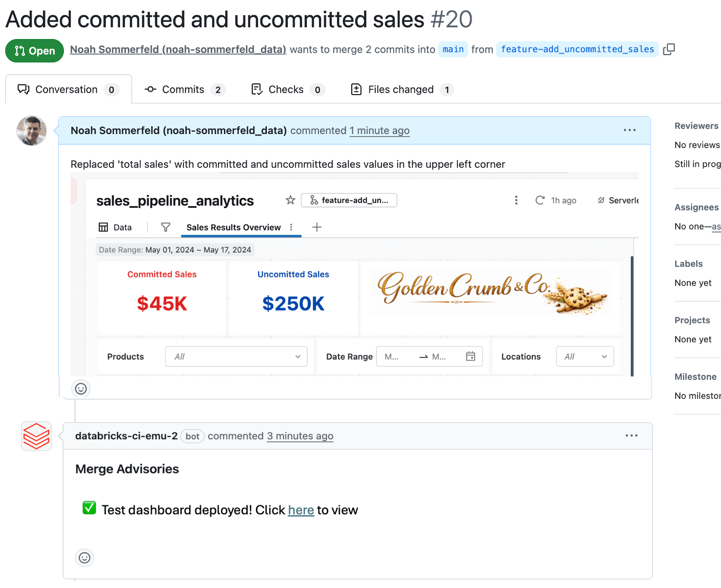
Task: Add emoji reaction to bot comment
Action: pyautogui.click(x=84, y=557)
